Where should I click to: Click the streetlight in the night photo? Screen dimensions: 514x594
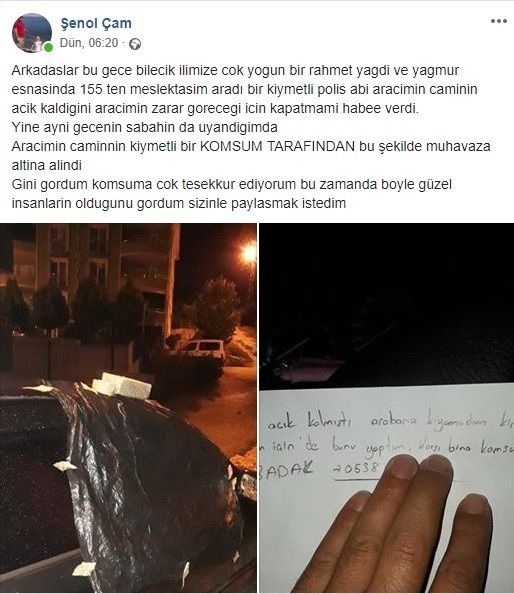pyautogui.click(x=249, y=252)
